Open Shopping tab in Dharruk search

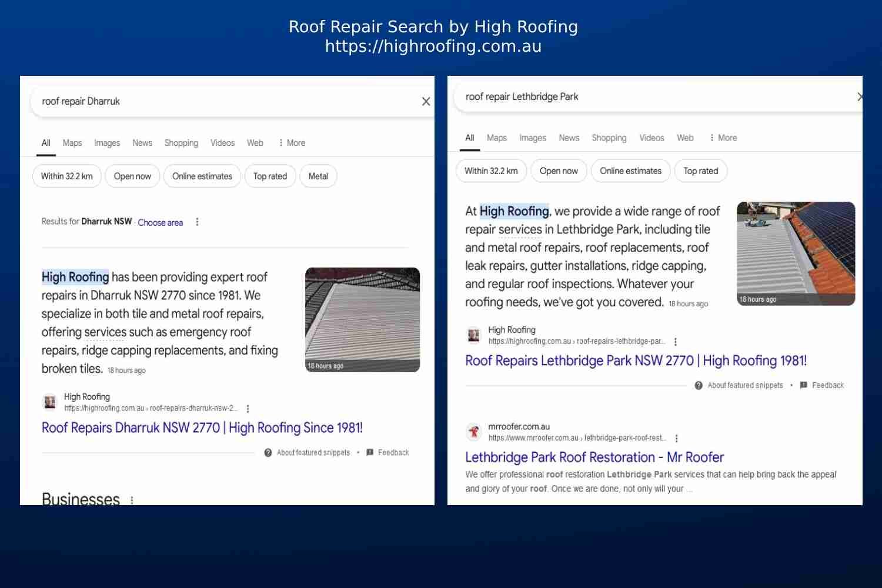(181, 143)
